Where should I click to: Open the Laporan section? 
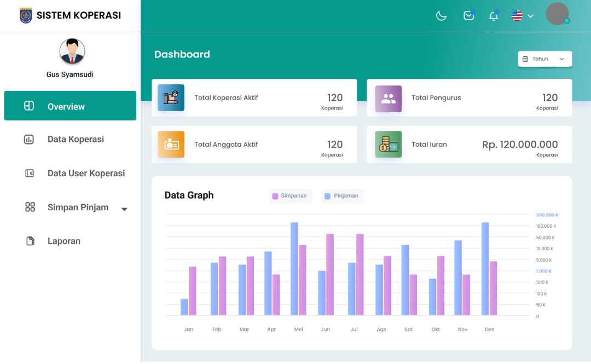[x=63, y=241]
